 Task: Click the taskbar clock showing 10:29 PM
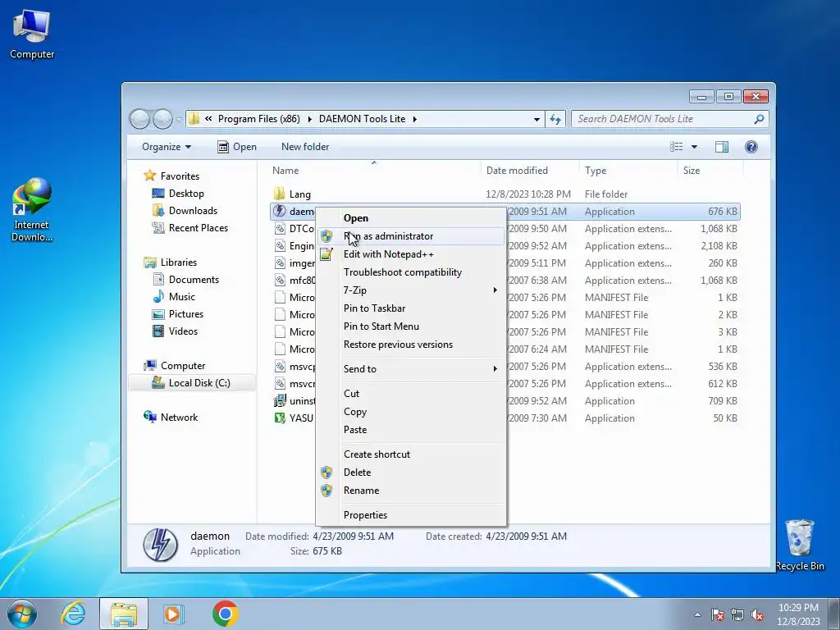click(x=798, y=614)
